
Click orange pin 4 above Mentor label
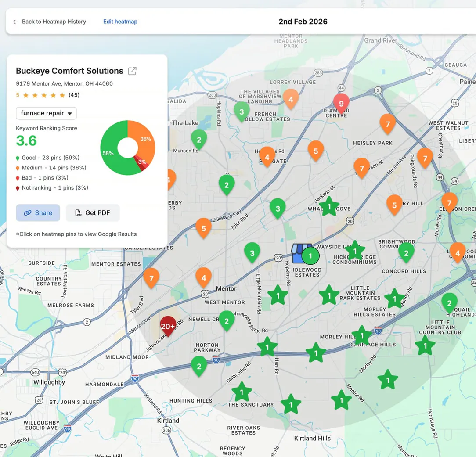(204, 277)
